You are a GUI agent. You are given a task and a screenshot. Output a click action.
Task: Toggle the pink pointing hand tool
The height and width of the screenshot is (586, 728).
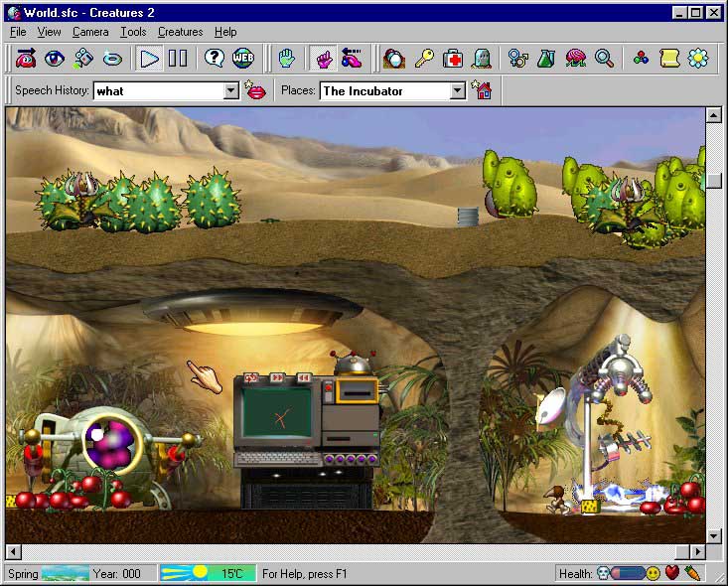point(324,59)
